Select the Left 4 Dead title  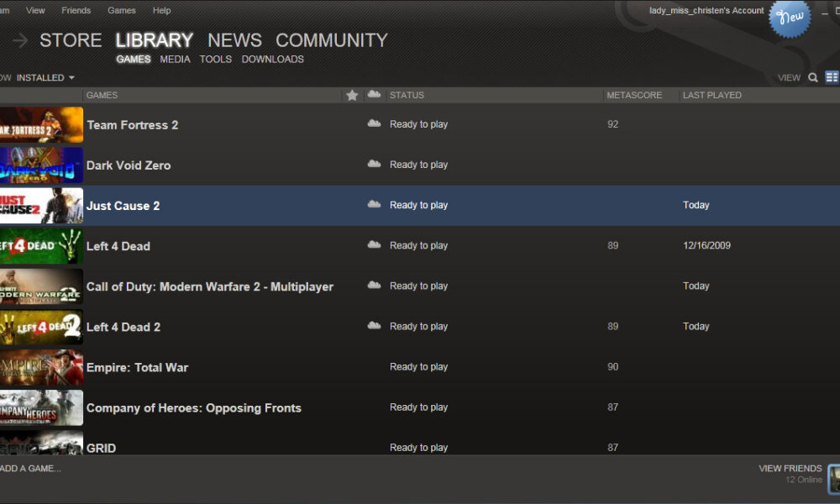(118, 246)
